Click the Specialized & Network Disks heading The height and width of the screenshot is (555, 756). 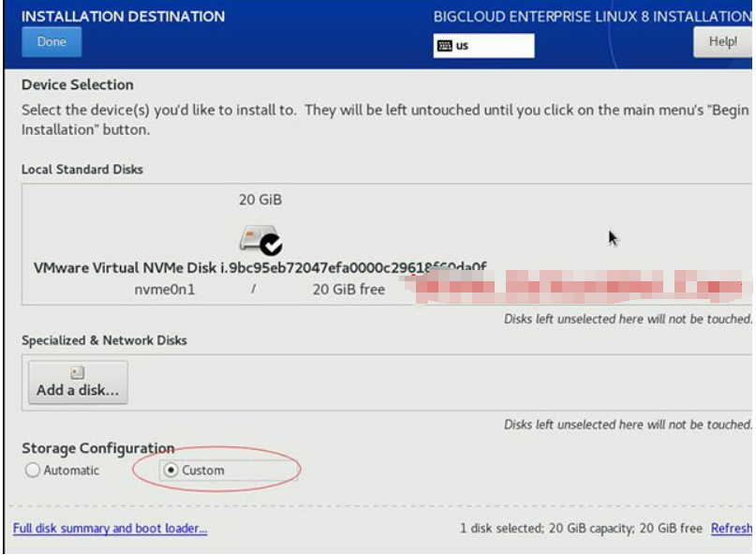click(x=104, y=340)
